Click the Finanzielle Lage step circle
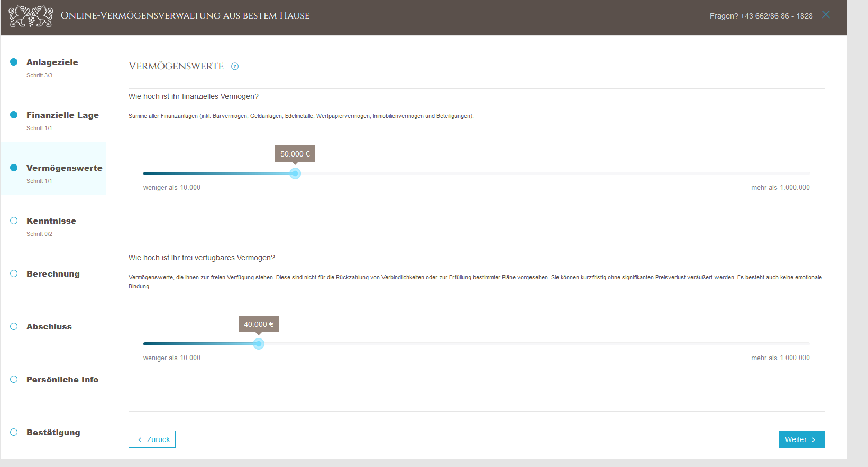 point(14,115)
